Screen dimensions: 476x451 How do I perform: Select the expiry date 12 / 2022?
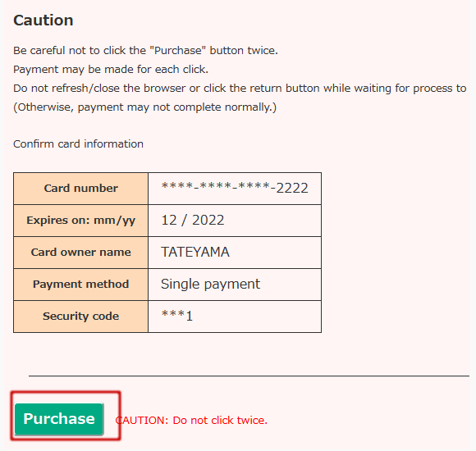pos(193,221)
